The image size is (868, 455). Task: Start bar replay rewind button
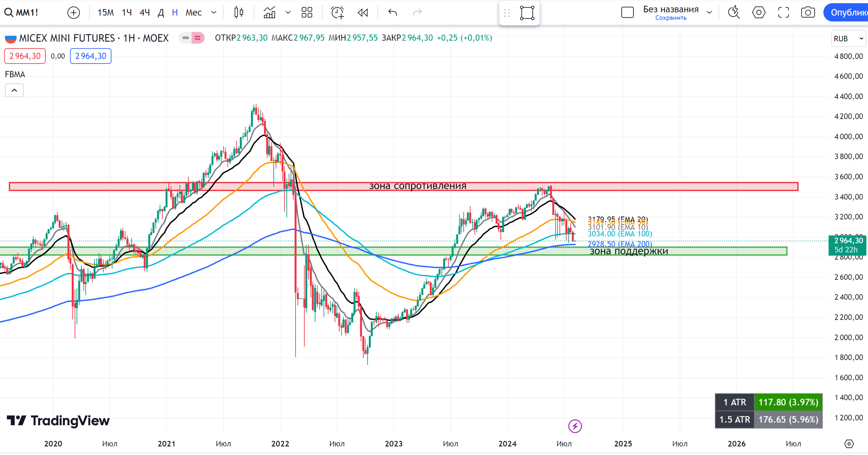(363, 12)
